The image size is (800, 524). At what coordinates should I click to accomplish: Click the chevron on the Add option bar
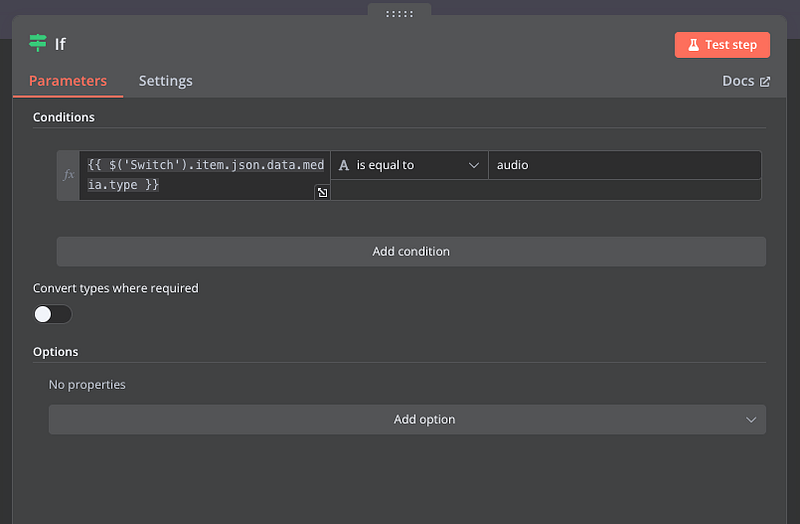click(x=751, y=419)
